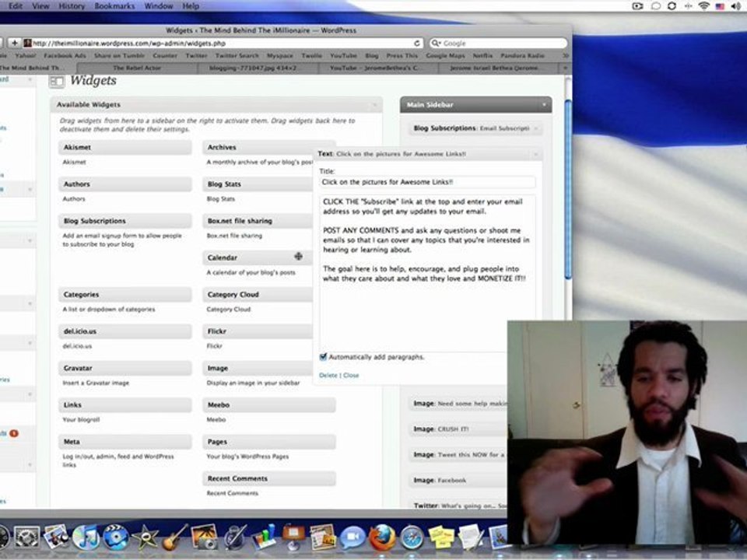Open the Bookmarks menu
Screen dimensions: 747x560
point(114,6)
